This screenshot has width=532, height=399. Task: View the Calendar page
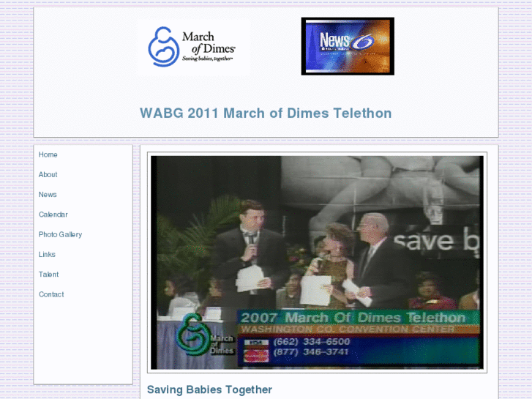click(x=53, y=215)
